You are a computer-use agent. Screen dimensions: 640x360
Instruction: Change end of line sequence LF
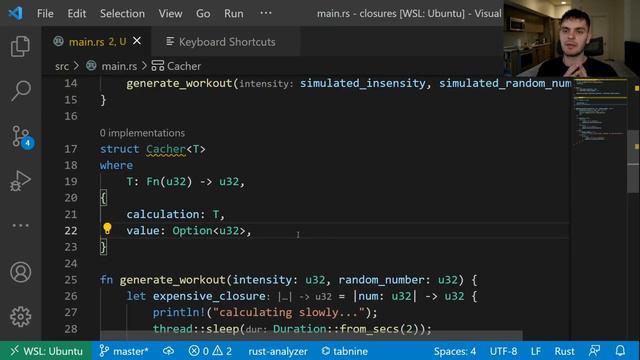tap(536, 351)
